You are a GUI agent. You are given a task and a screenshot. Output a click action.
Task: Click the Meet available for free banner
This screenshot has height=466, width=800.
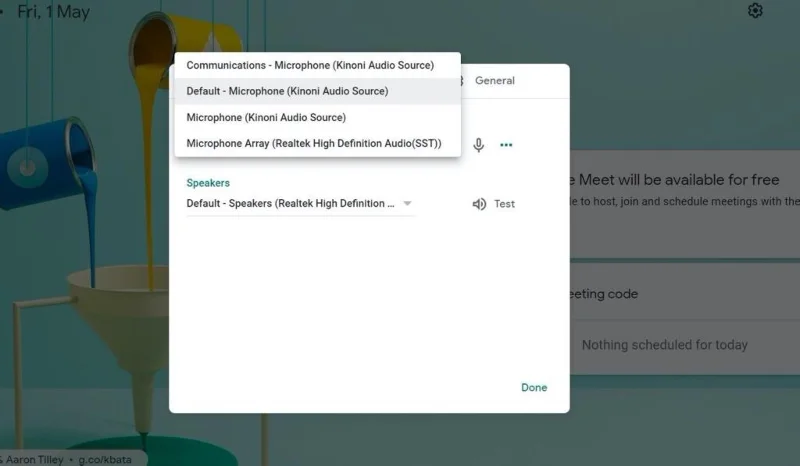tap(685, 204)
